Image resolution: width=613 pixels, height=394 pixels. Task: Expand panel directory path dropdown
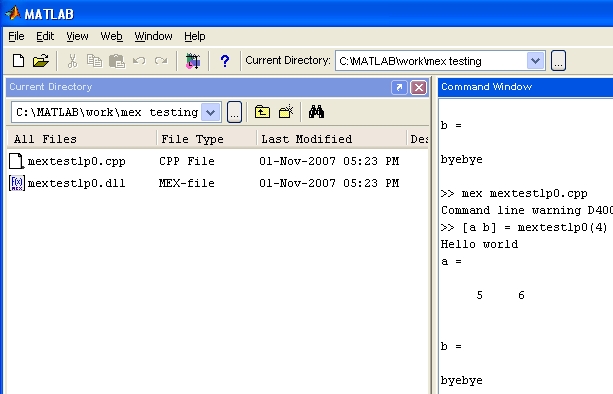pos(211,113)
